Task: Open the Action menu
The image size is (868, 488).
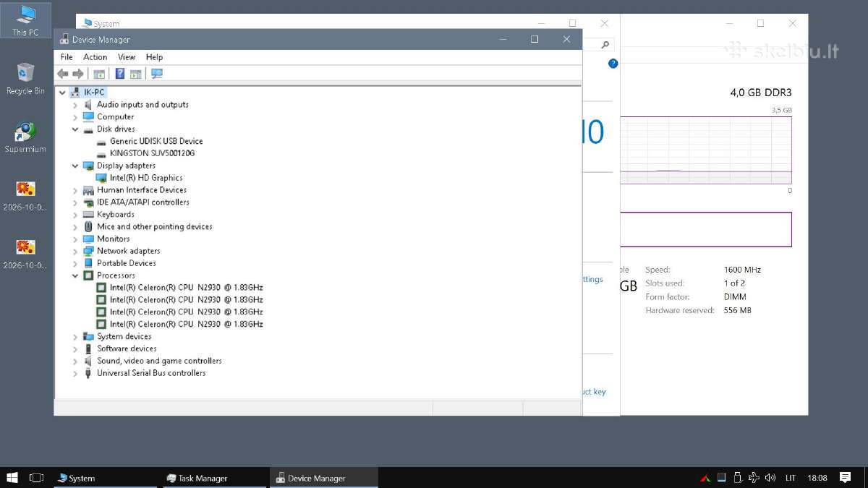Action: pyautogui.click(x=95, y=57)
